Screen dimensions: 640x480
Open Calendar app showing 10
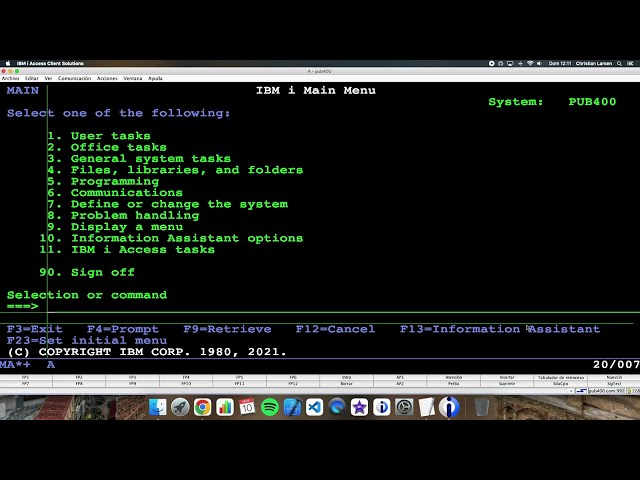point(247,407)
